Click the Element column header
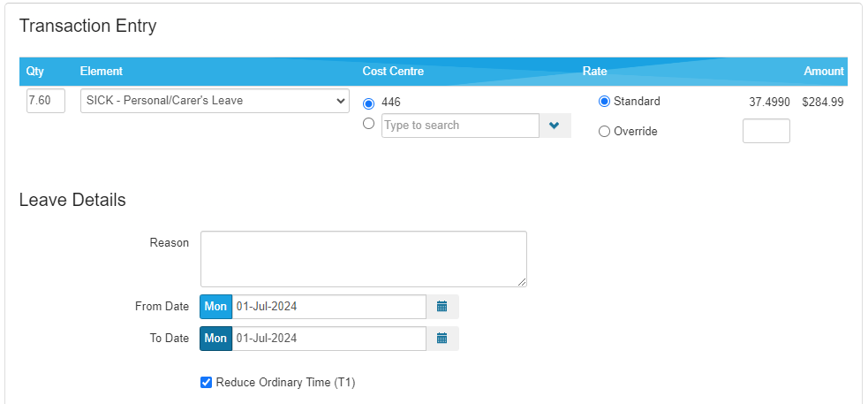The image size is (868, 404). coord(102,71)
